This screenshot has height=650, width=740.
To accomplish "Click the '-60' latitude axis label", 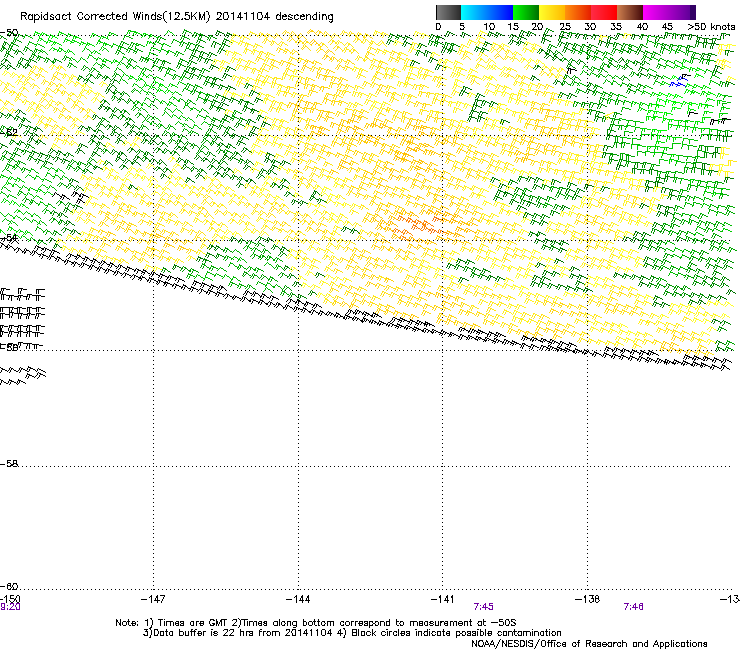I will pyautogui.click(x=9, y=587).
